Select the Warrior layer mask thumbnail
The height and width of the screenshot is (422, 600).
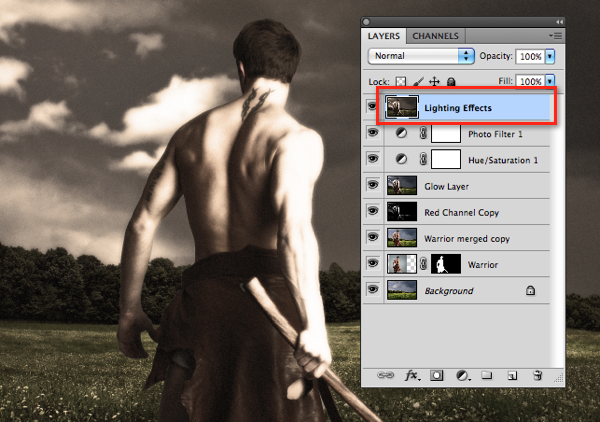[446, 264]
